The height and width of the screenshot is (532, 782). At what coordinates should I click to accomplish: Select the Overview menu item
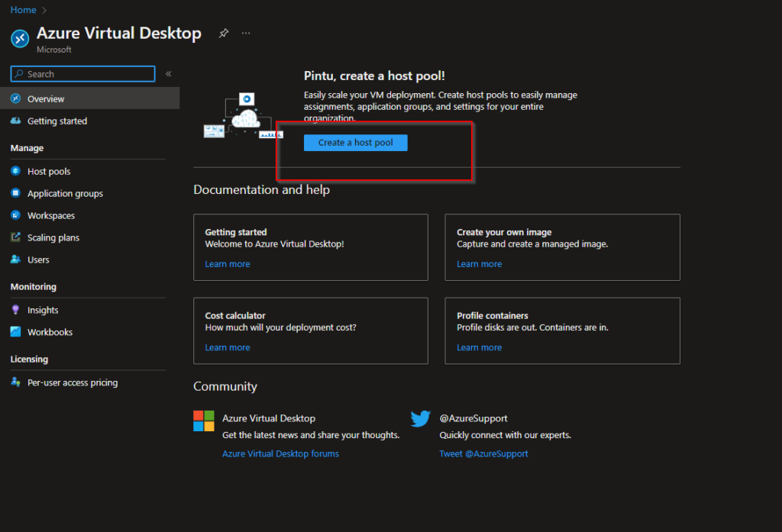tap(90, 98)
